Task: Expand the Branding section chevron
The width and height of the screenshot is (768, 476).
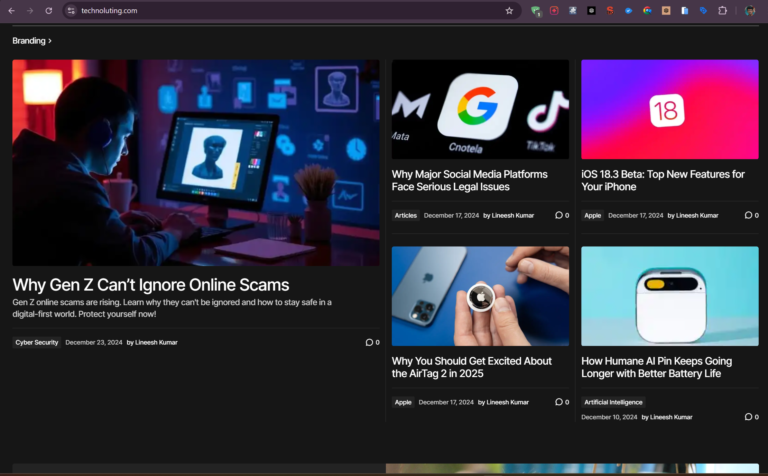Action: [x=50, y=41]
